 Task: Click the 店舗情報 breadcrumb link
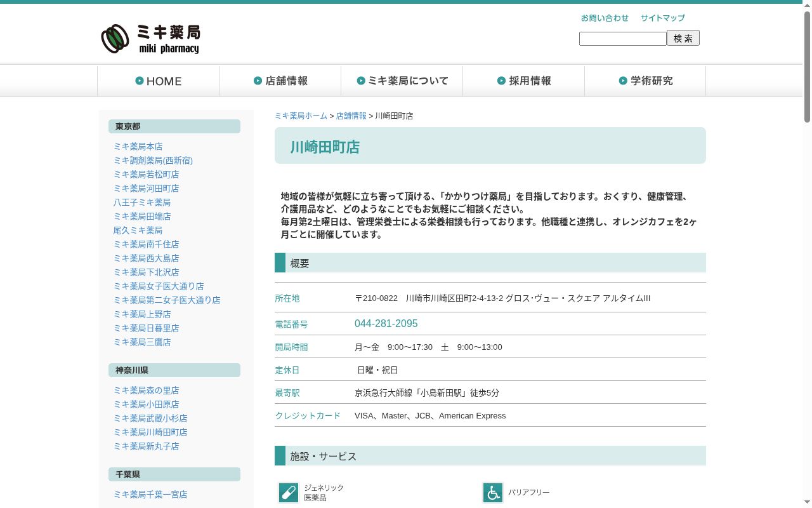tap(351, 116)
